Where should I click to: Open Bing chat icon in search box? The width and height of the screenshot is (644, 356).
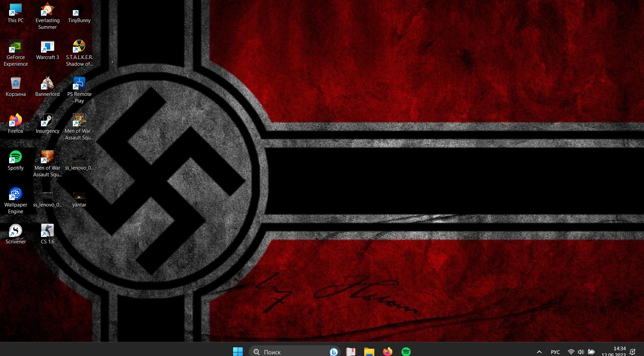[x=333, y=352]
